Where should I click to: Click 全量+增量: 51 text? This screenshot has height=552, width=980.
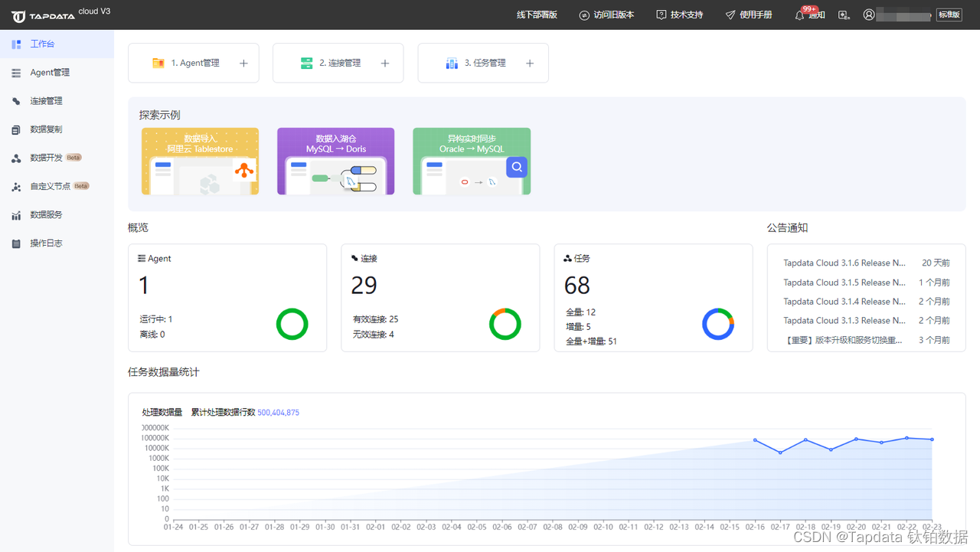591,341
